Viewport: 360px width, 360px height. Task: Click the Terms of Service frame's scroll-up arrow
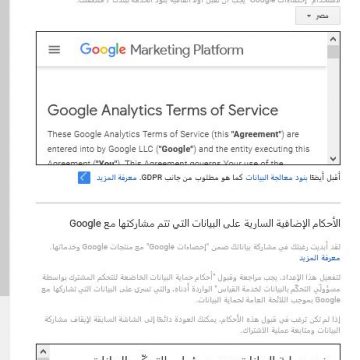pyautogui.click(x=333, y=39)
